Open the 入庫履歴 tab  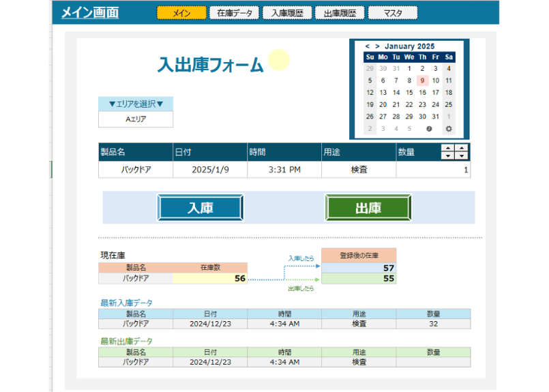287,14
